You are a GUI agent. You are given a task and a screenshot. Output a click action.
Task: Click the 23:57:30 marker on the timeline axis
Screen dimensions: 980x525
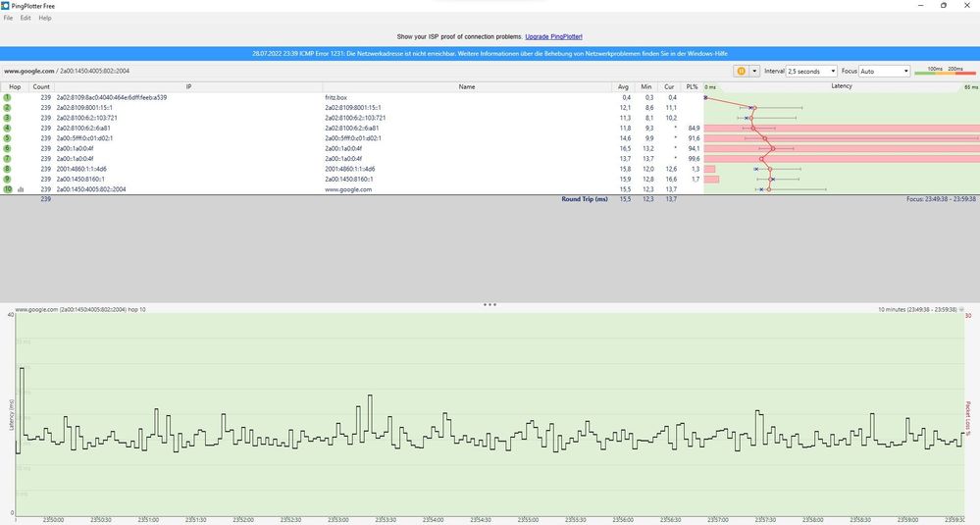pos(765,519)
